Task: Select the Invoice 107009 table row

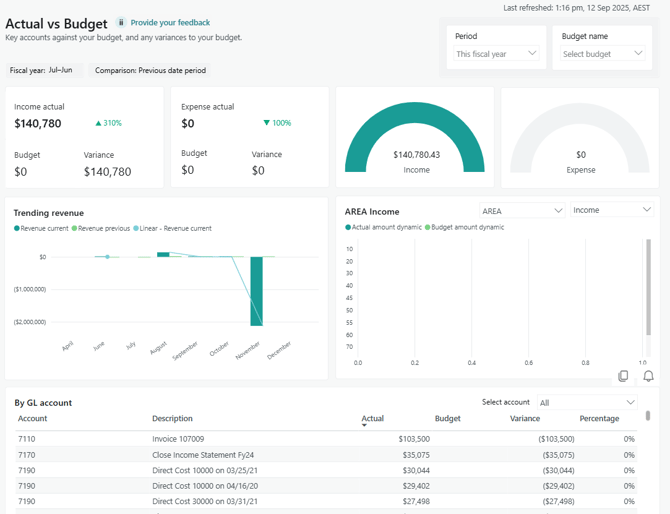Action: coord(180,439)
